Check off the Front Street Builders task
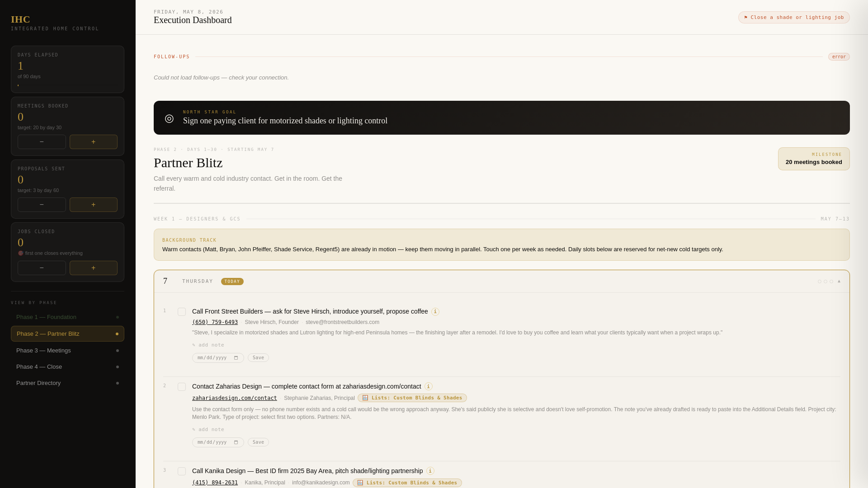 click(x=182, y=312)
